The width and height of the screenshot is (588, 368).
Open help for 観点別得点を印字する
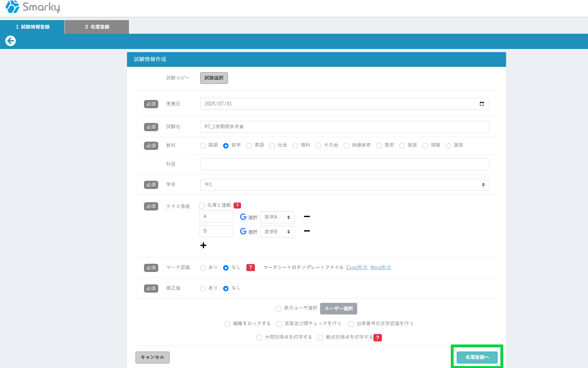click(x=378, y=338)
